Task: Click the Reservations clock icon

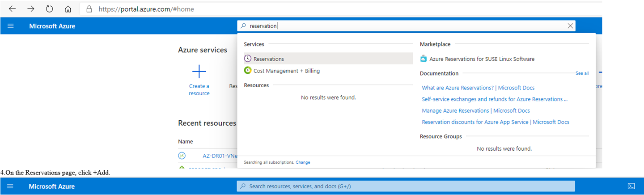Action: click(248, 59)
